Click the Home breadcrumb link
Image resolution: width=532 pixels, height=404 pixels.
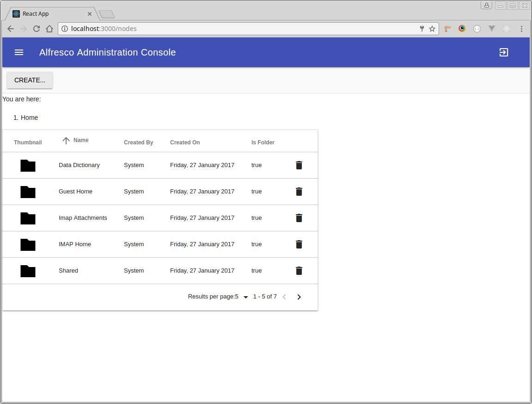coord(29,118)
